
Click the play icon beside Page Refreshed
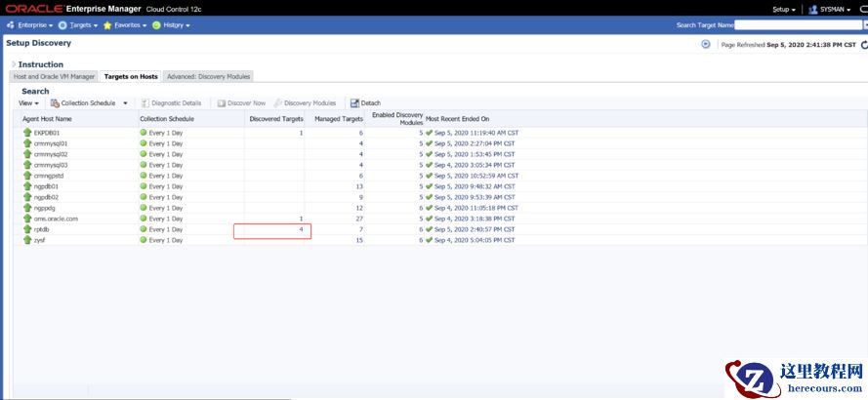coord(705,44)
